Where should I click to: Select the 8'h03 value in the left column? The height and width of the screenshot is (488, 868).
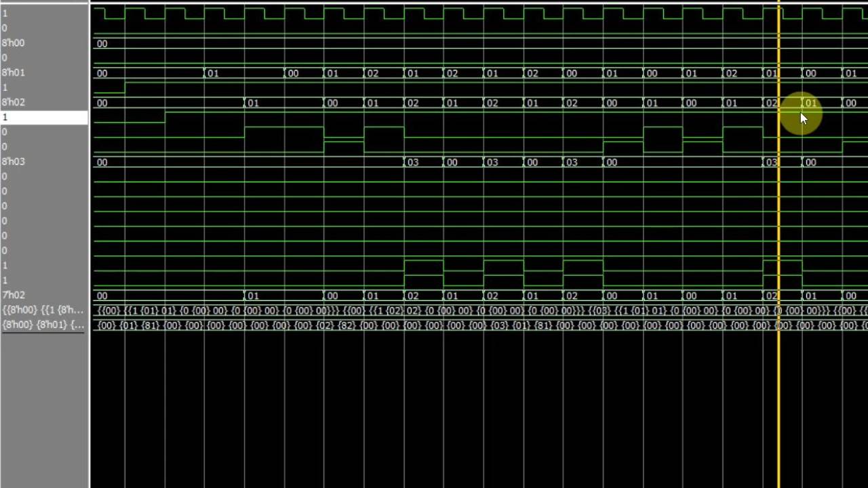13,161
